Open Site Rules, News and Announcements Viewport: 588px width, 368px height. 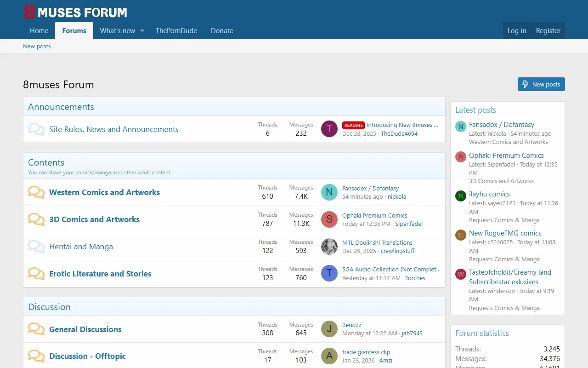(114, 129)
